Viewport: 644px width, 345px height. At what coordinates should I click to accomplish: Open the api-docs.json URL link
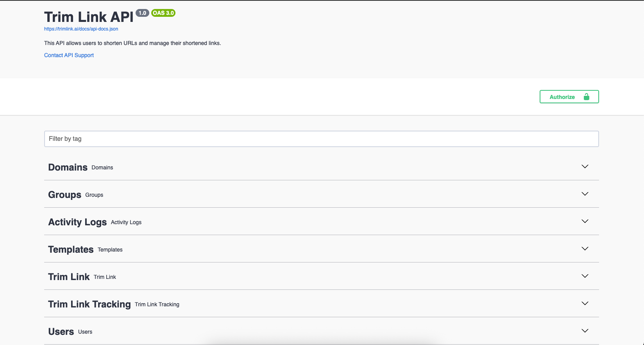(x=81, y=29)
